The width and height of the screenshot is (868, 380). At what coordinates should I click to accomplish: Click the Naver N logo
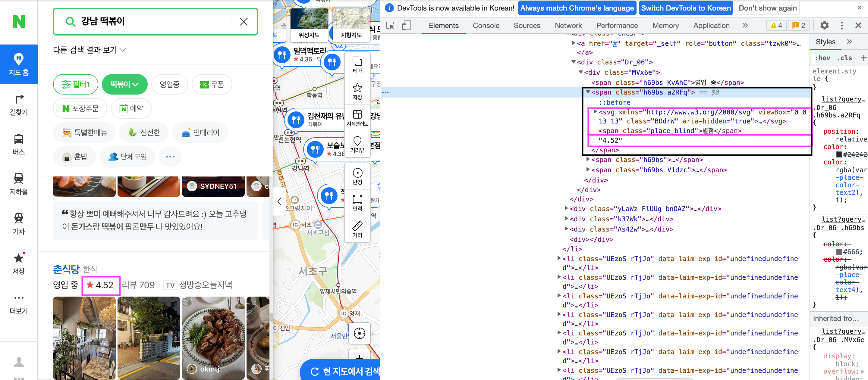click(19, 21)
